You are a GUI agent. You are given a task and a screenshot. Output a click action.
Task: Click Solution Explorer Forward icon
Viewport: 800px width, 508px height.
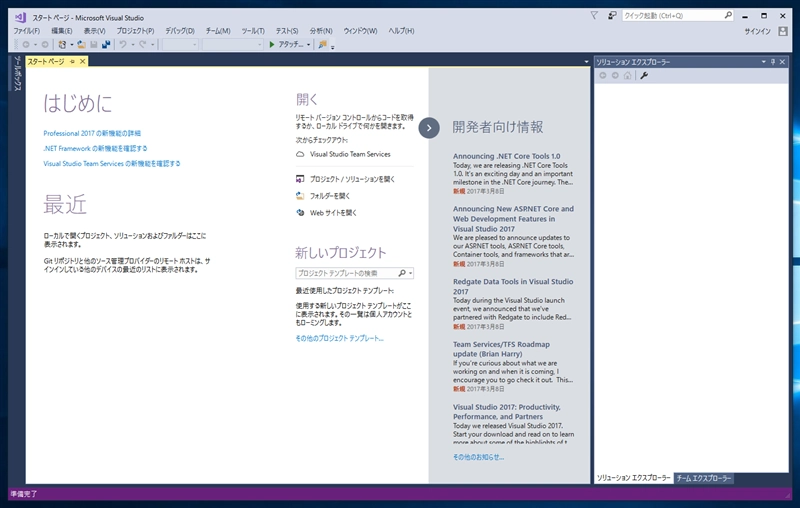(615, 75)
